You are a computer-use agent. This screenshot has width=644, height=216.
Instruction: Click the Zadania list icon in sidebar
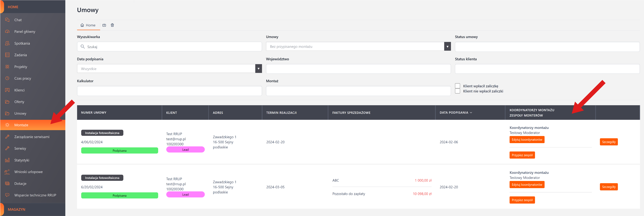[x=7, y=55]
